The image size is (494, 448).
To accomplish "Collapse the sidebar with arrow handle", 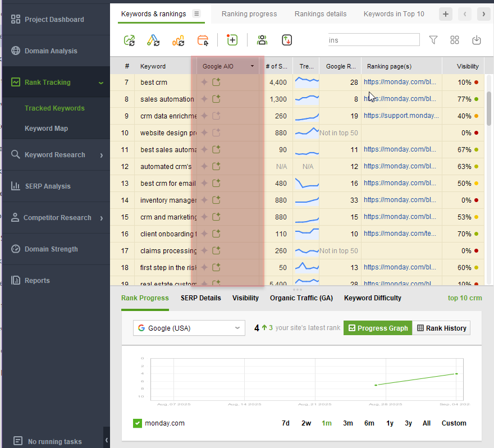I will [107, 440].
